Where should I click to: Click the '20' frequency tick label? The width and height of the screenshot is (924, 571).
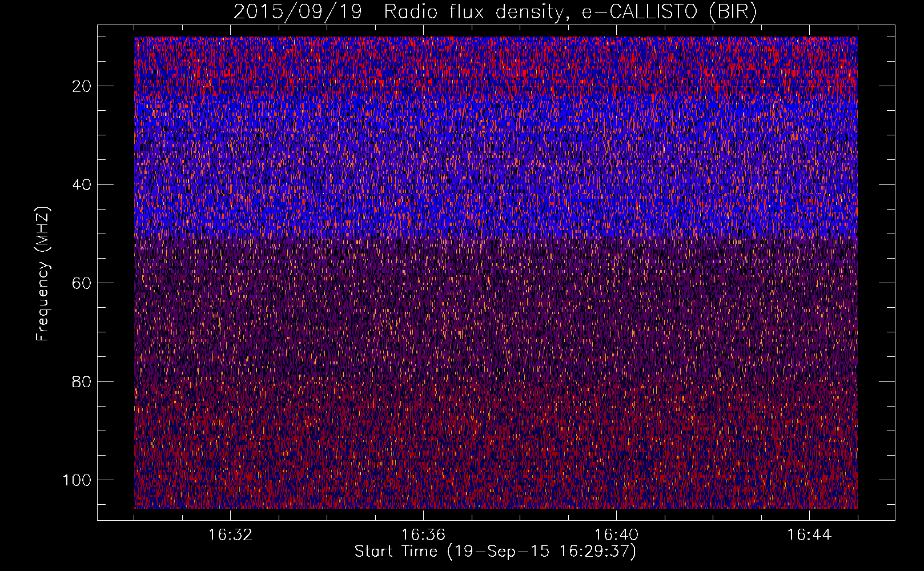click(x=82, y=86)
